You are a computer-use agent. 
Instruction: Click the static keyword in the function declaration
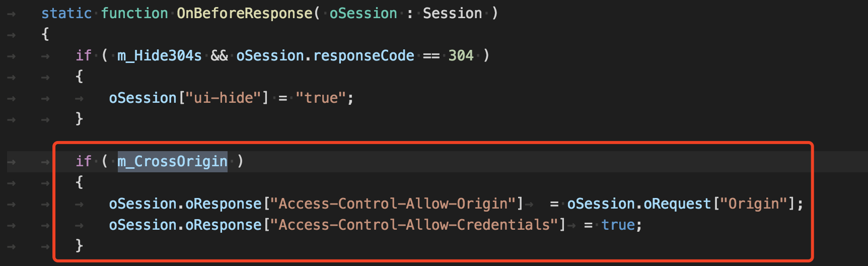coord(66,13)
